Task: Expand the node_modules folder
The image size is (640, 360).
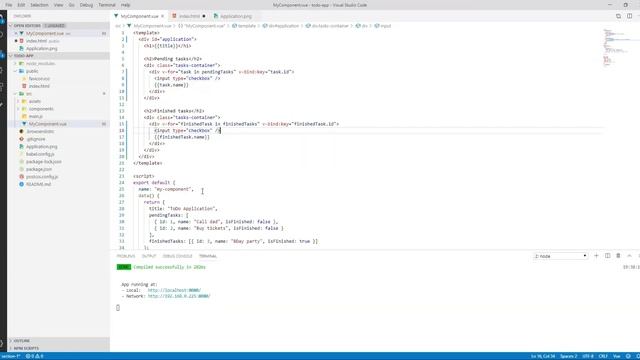Action: pos(16,64)
